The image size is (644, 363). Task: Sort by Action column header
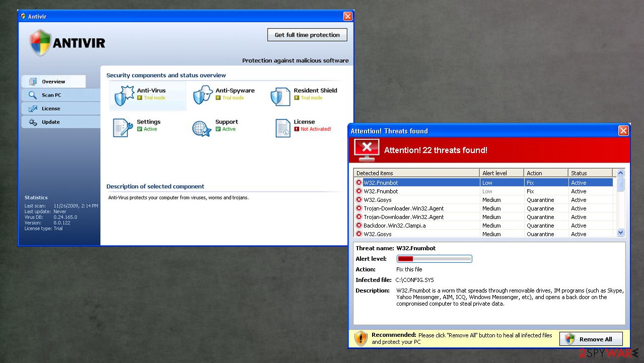(x=546, y=173)
